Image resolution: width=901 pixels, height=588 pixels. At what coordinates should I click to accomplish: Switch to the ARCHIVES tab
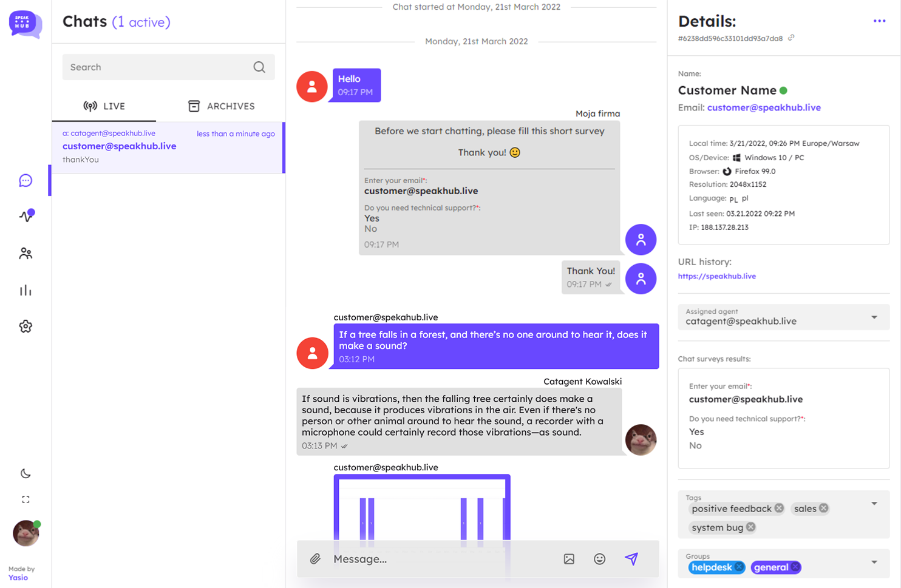[221, 106]
